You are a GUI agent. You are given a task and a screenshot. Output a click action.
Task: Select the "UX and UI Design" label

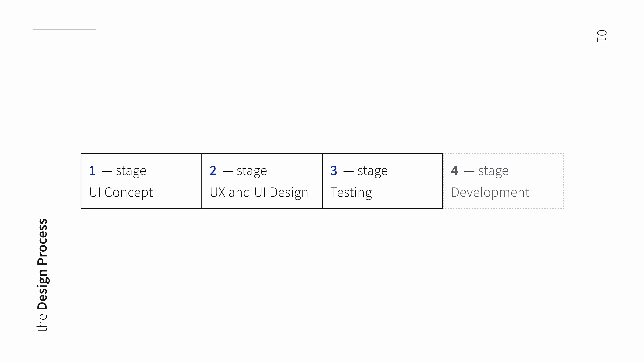tap(259, 192)
